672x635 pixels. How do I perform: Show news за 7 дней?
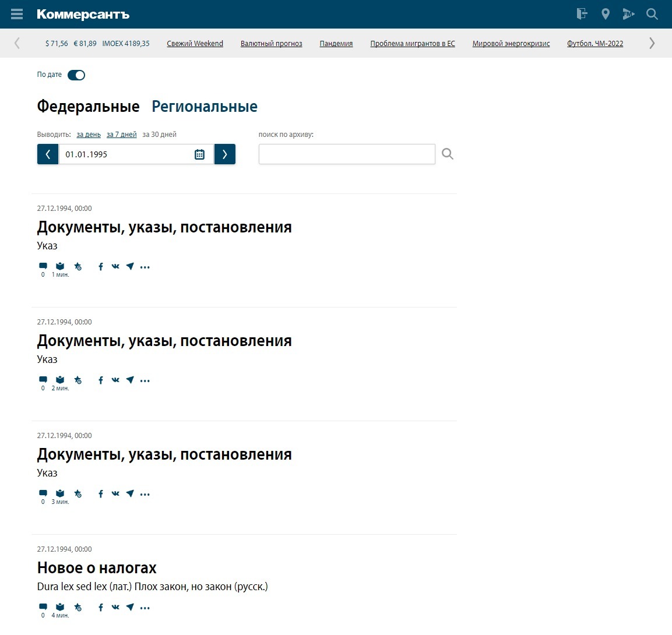(x=122, y=135)
